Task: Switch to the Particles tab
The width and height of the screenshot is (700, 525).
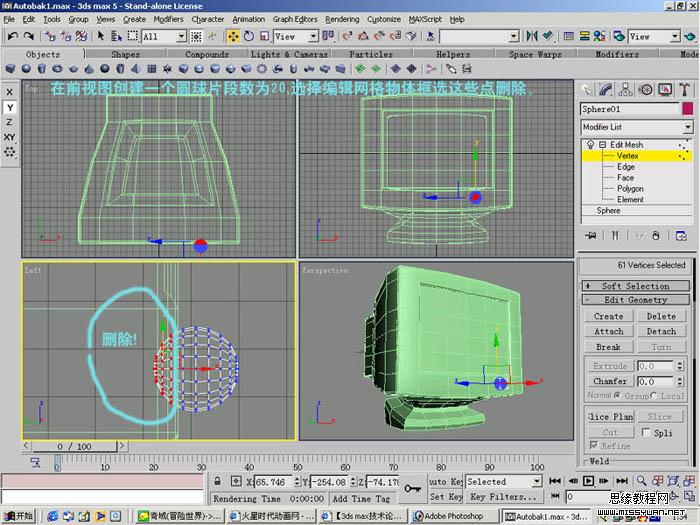Action: 371,54
